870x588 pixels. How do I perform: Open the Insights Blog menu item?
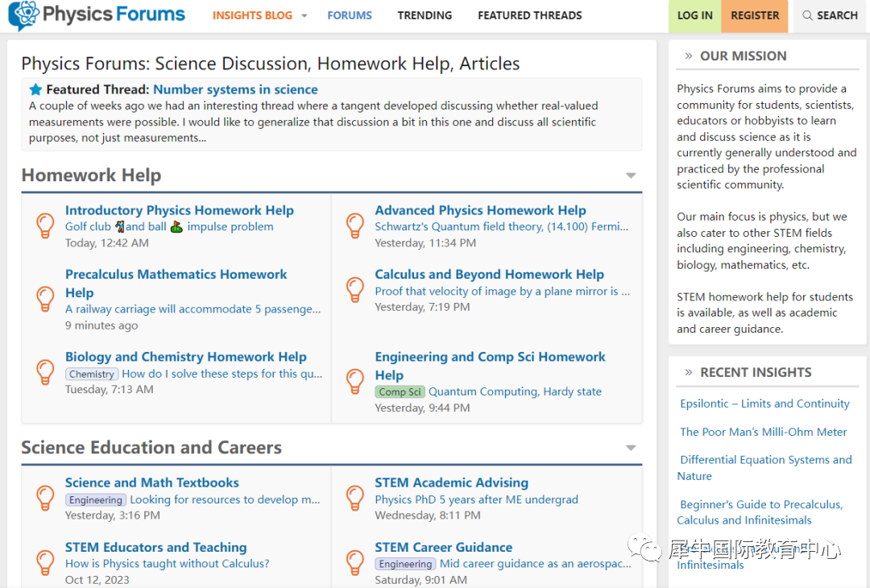coord(252,15)
